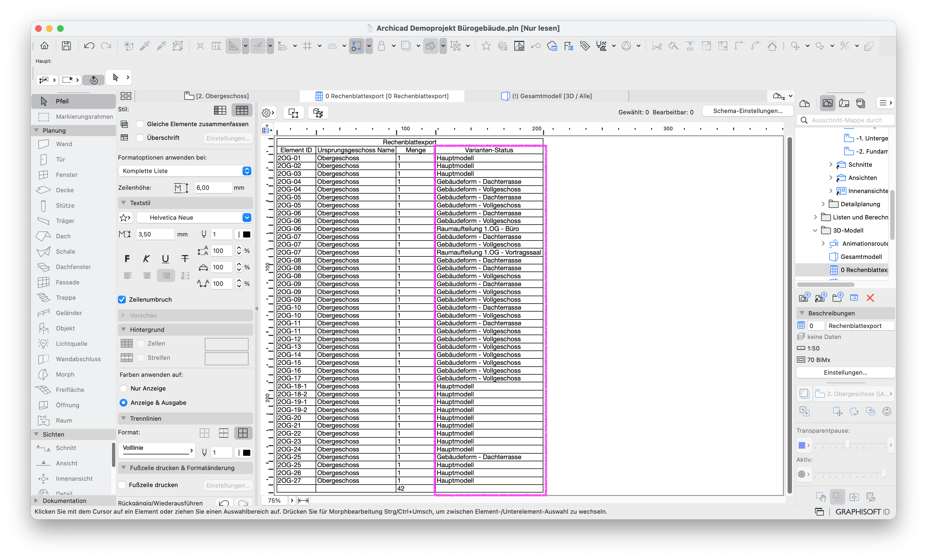Collapse the Textstil section
927x560 pixels.
tap(123, 203)
